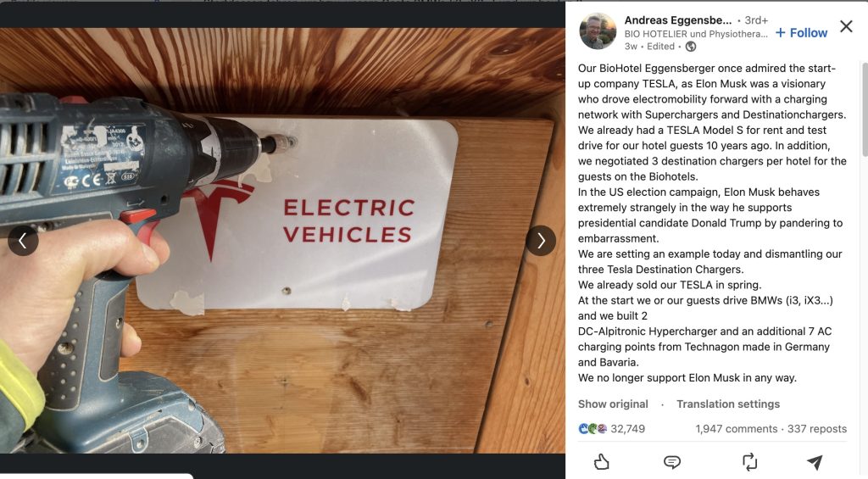This screenshot has width=868, height=479.
Task: Click the BIO HOTELIER headline text
Action: click(x=696, y=34)
